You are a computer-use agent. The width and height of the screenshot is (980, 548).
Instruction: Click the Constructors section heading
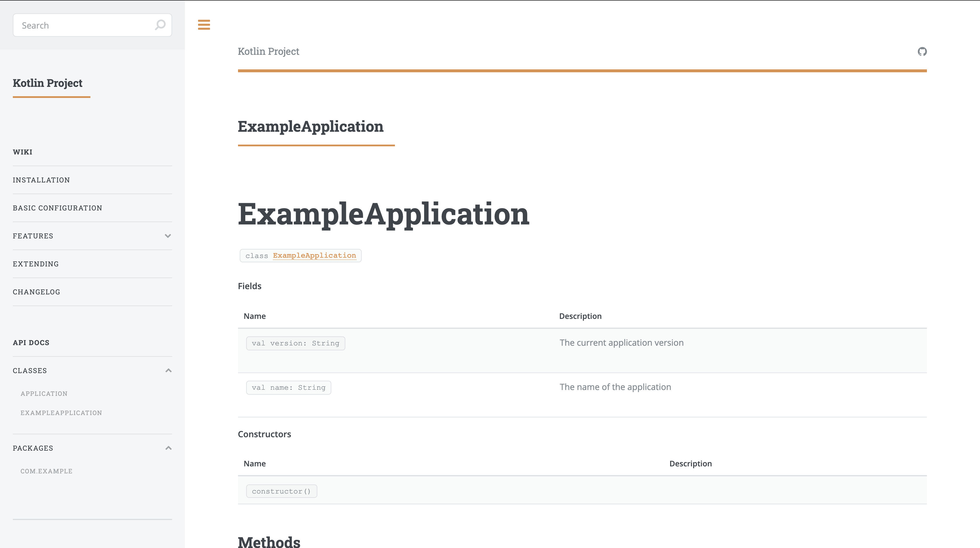tap(265, 434)
